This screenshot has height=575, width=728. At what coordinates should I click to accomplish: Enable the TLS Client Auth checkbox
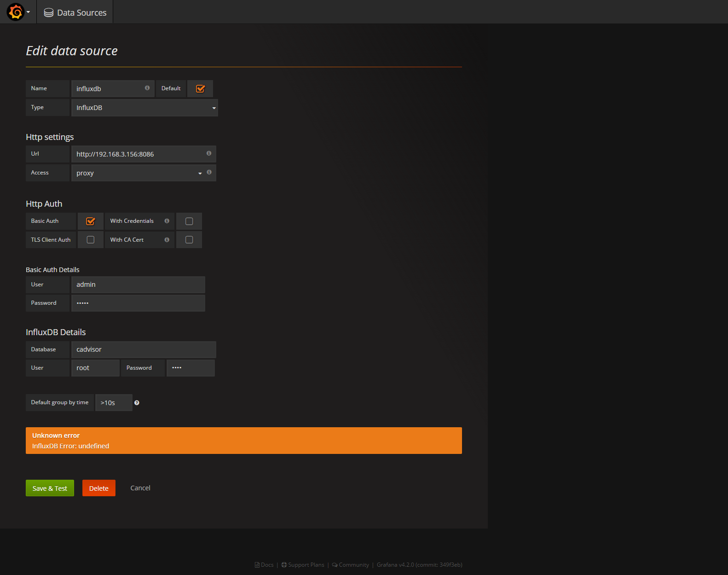[91, 240]
